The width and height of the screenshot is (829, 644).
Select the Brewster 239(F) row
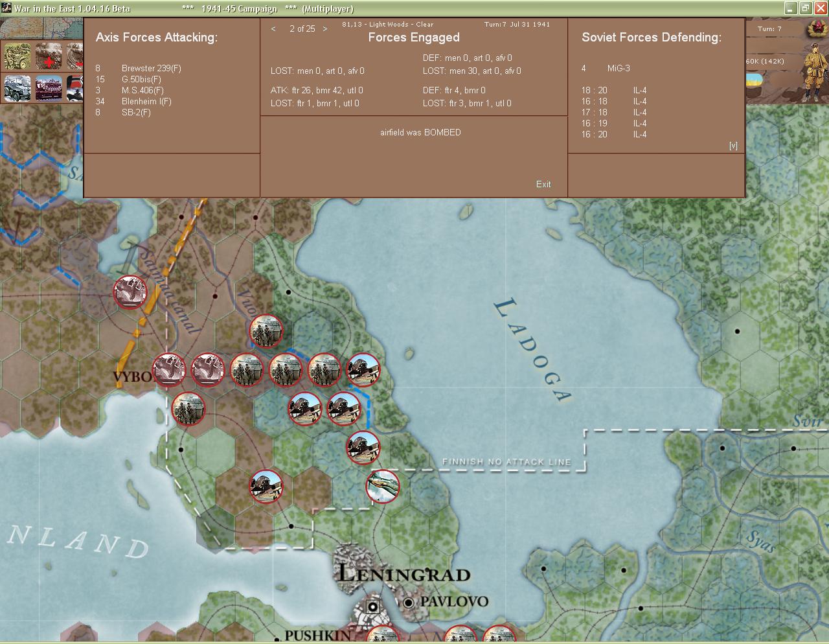click(x=139, y=68)
